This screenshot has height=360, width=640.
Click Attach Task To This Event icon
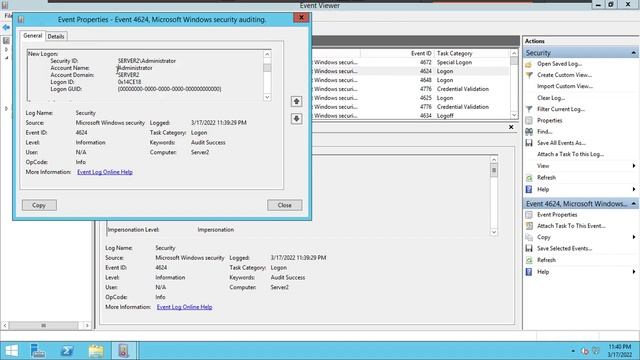click(529, 226)
